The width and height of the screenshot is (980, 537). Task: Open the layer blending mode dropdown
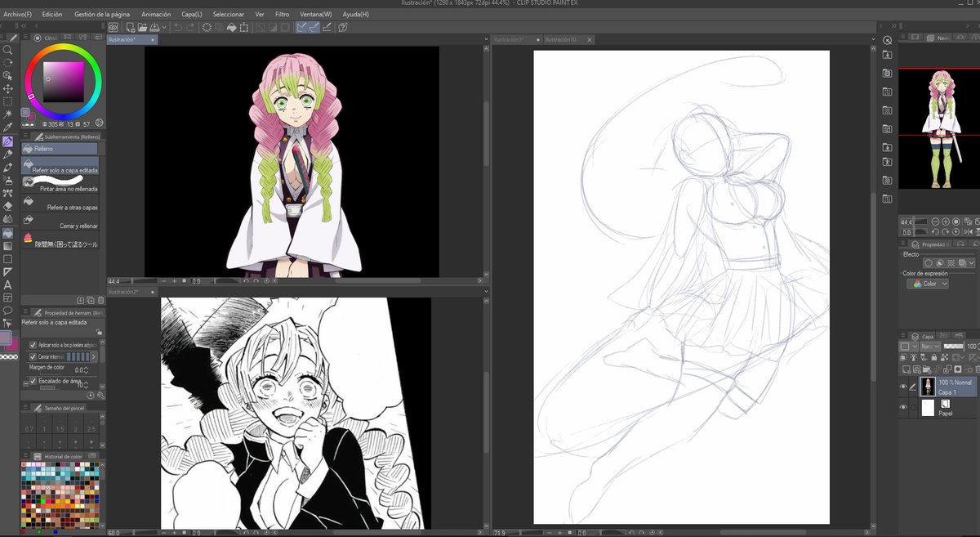[929, 347]
